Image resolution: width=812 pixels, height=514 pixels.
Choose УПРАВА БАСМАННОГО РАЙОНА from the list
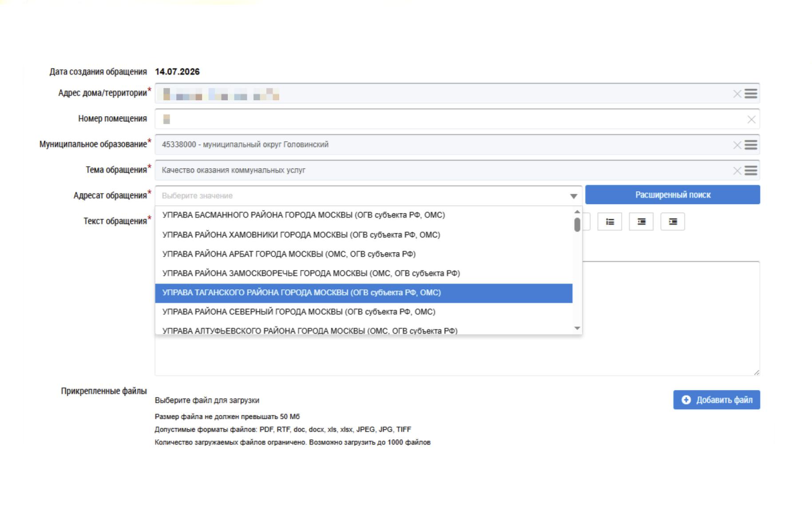364,215
